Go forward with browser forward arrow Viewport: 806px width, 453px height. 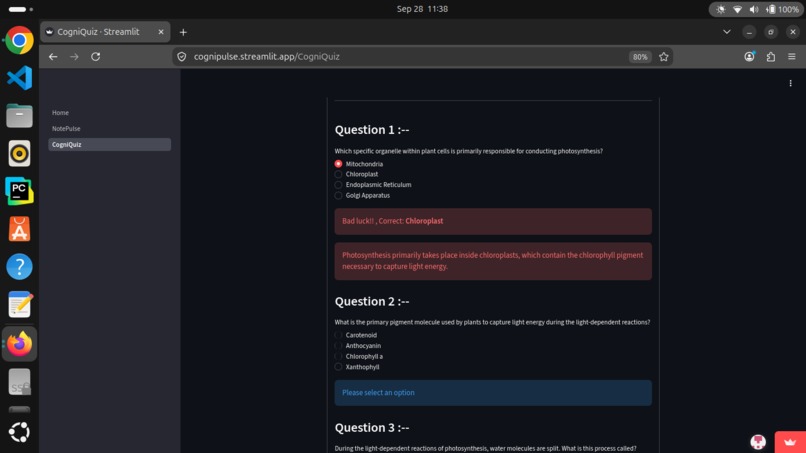(75, 57)
